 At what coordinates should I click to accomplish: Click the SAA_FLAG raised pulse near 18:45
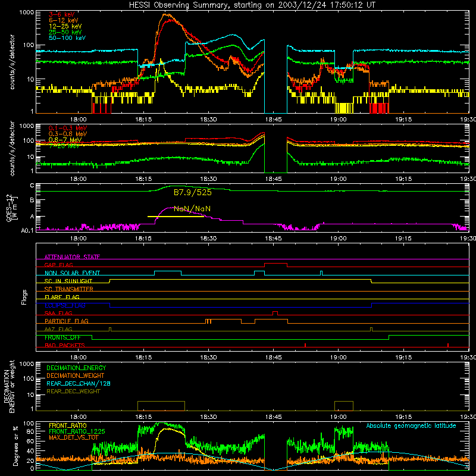[275, 312]
